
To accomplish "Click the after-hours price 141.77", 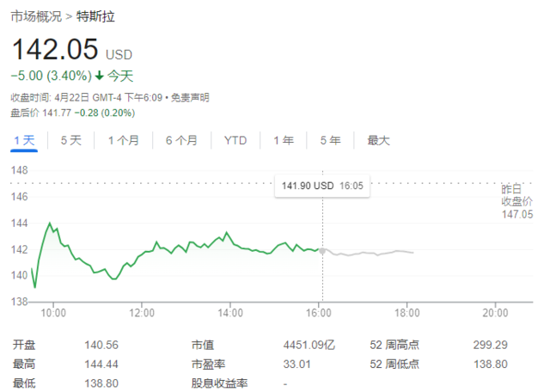I will 57,113.
